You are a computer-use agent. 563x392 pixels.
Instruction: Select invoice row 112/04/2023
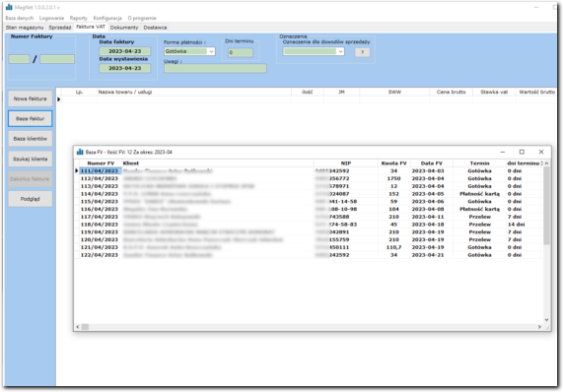pyautogui.click(x=309, y=178)
